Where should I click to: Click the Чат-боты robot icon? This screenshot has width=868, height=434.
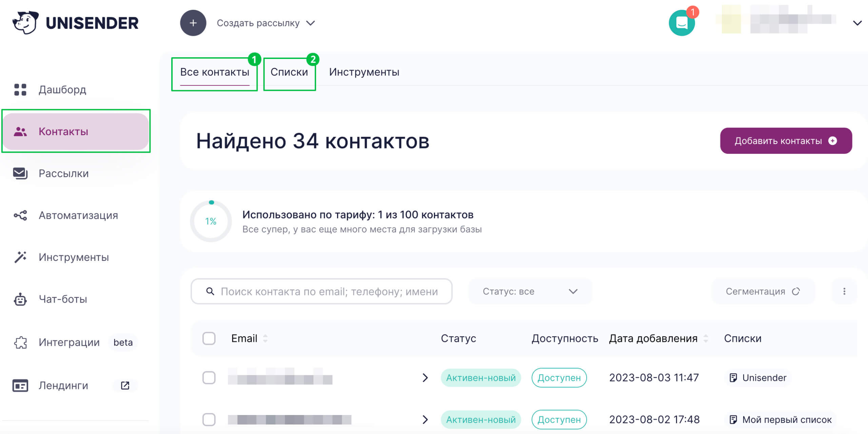pos(20,299)
